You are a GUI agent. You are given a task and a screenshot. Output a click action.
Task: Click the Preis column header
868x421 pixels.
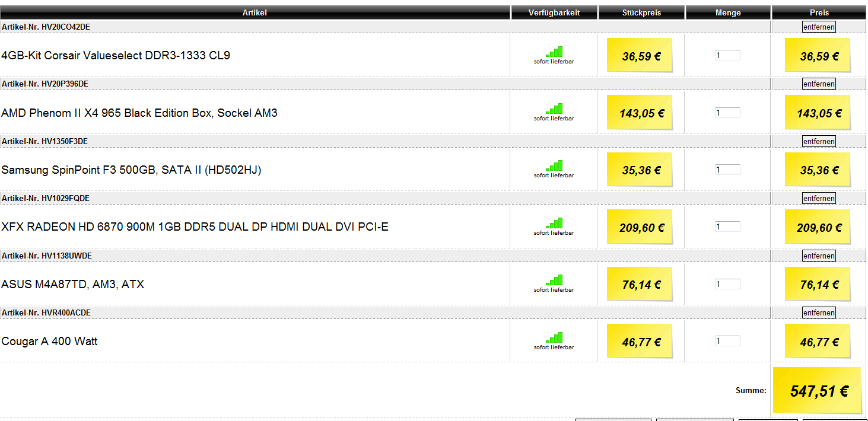click(x=819, y=12)
